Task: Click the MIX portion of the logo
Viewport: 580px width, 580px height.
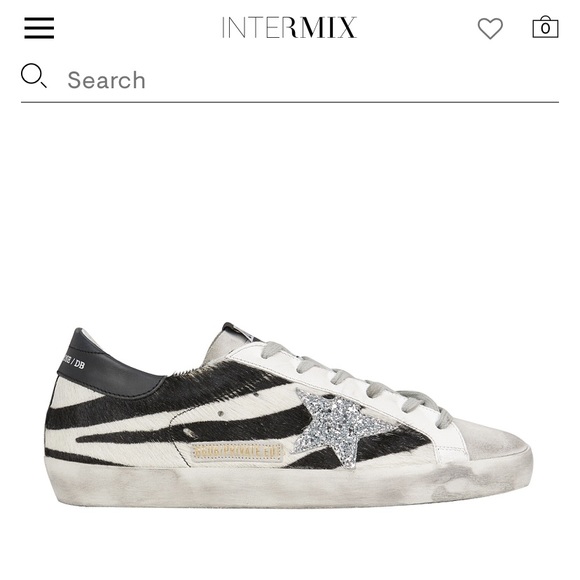Action: pyautogui.click(x=326, y=27)
